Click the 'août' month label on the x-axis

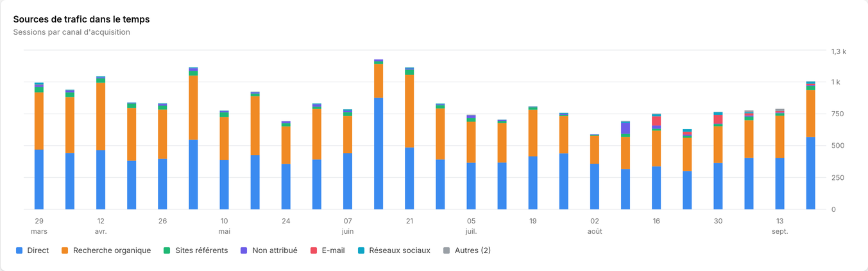click(x=595, y=231)
